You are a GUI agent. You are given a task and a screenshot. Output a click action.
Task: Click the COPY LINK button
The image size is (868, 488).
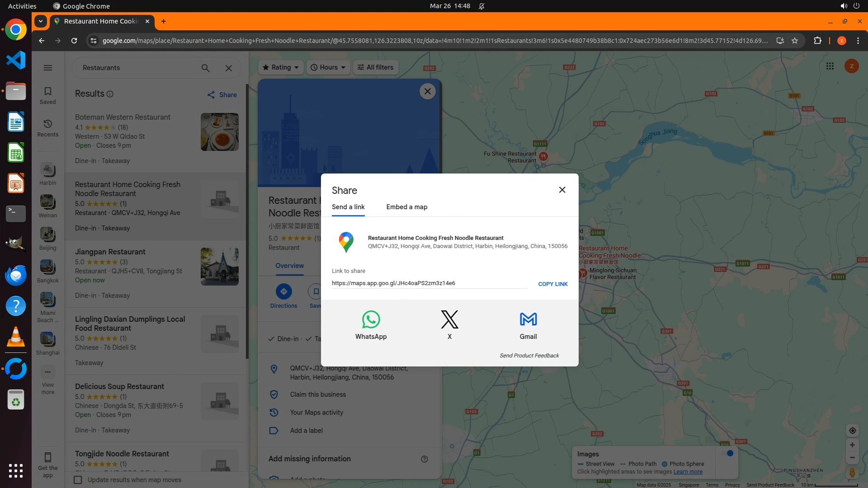(x=552, y=284)
